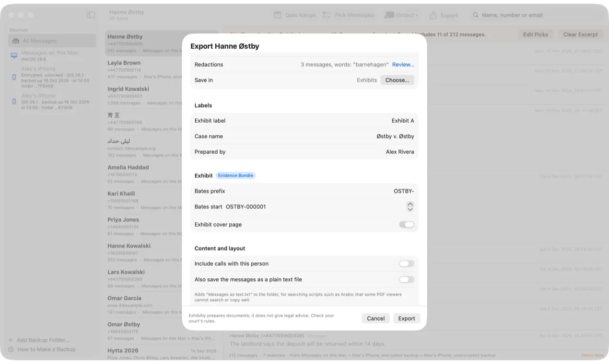The image size is (609, 364).
Task: Click Choose… to pick the save folder
Action: pyautogui.click(x=397, y=80)
